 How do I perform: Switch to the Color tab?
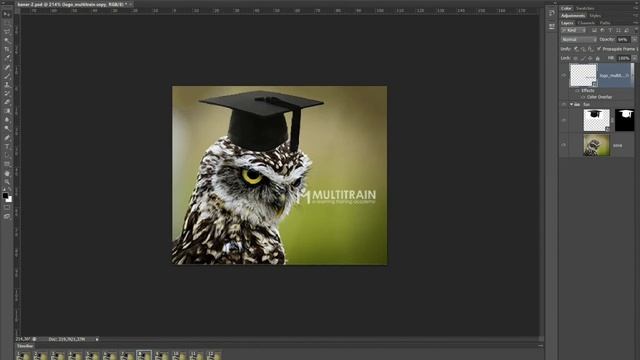[x=566, y=8]
